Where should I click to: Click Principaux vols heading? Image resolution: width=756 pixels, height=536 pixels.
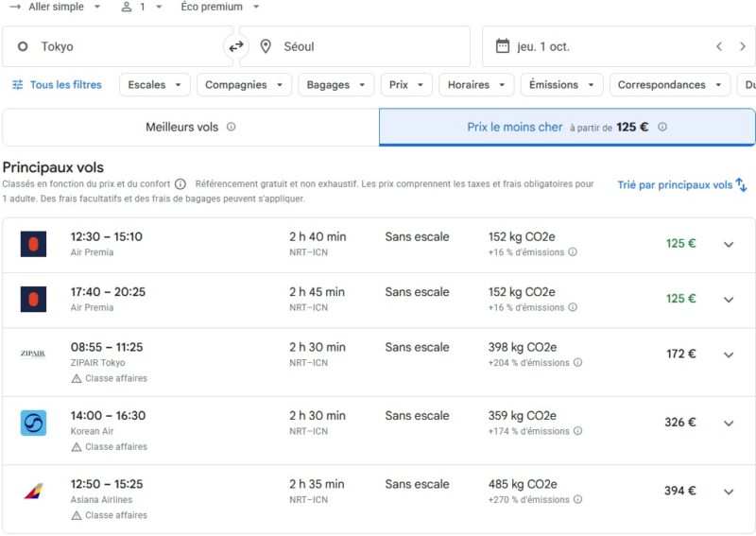53,167
